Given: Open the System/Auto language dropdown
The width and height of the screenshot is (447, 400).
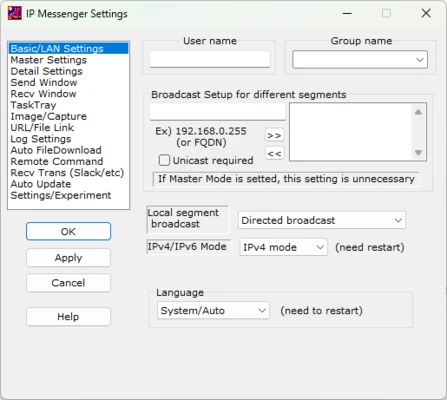Looking at the screenshot, I should coord(213,311).
